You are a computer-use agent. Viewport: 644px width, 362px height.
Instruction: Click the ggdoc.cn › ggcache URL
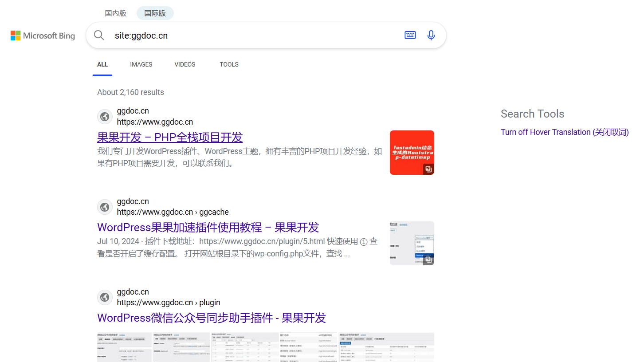173,212
